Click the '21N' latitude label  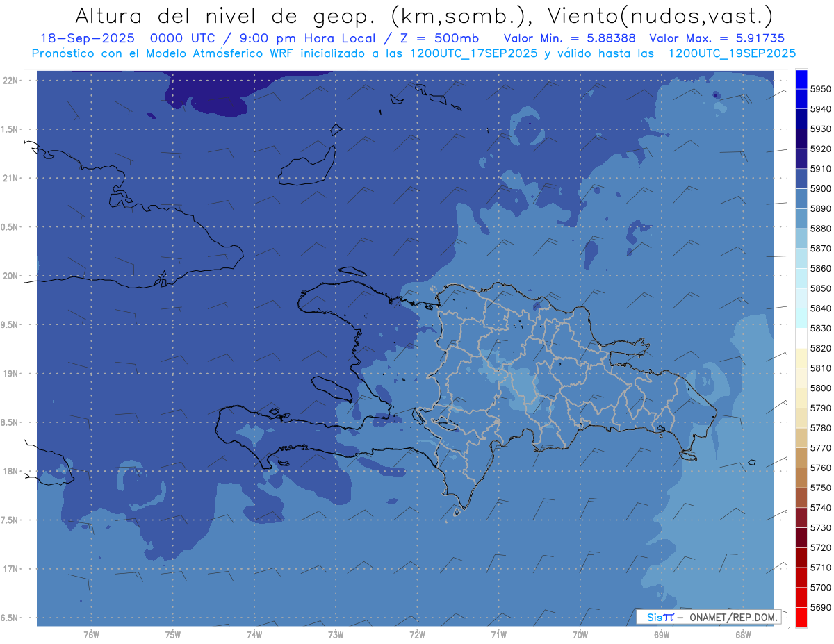click(12, 178)
